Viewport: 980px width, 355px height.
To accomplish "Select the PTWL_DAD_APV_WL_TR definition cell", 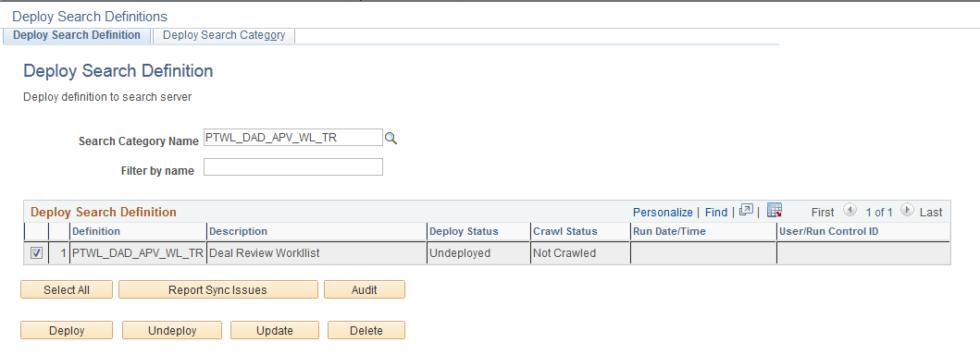I will pos(138,253).
